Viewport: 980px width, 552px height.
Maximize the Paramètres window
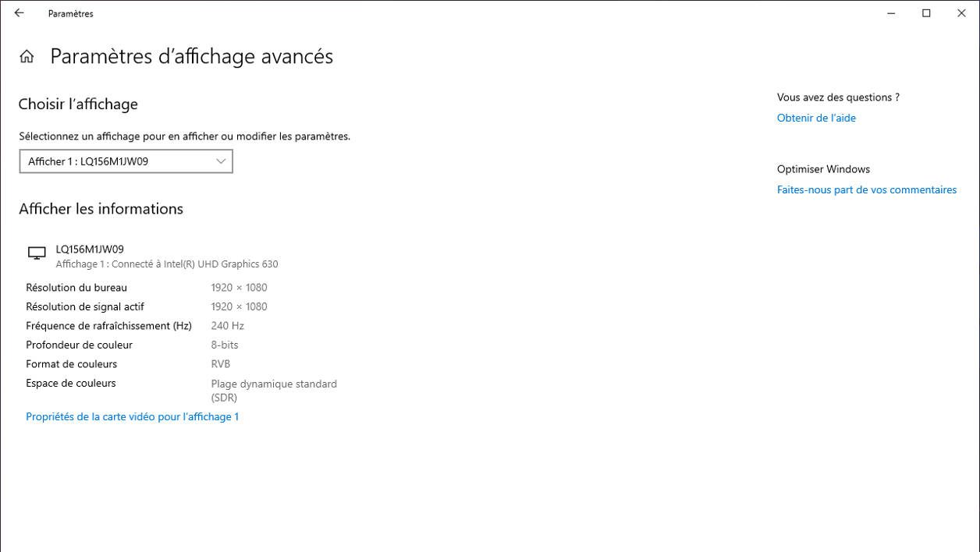pos(926,13)
